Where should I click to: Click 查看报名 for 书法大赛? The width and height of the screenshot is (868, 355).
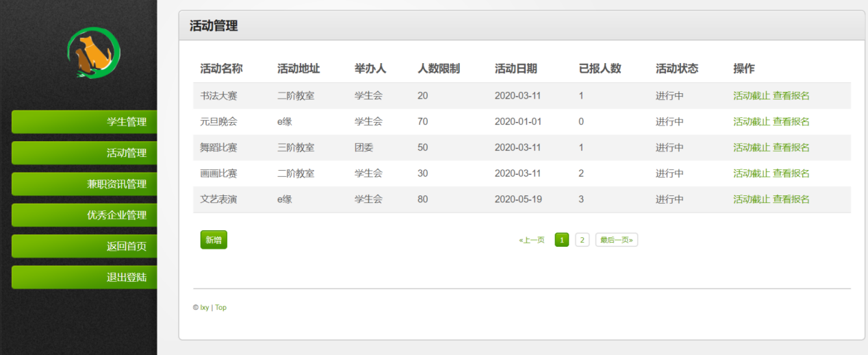pyautogui.click(x=791, y=96)
